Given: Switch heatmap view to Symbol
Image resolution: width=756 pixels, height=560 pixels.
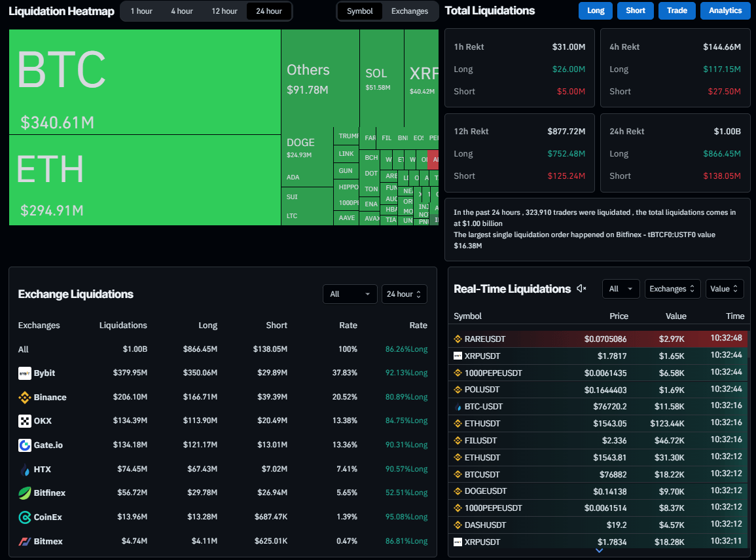Looking at the screenshot, I should (360, 11).
